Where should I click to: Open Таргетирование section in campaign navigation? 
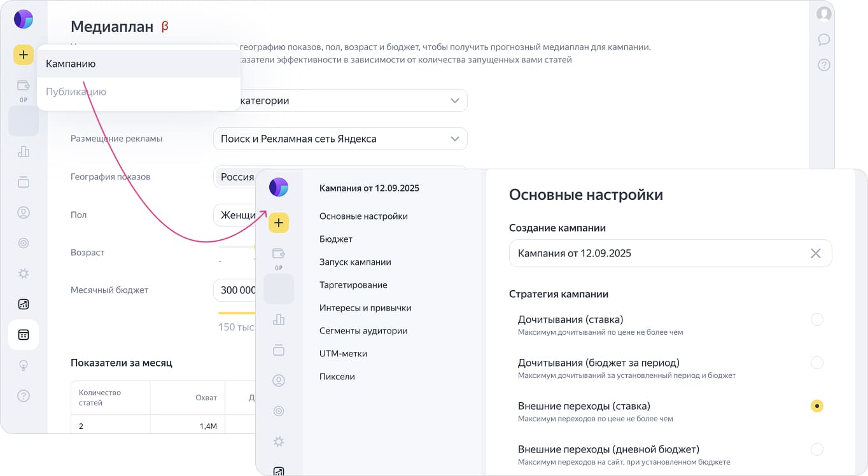(x=353, y=285)
